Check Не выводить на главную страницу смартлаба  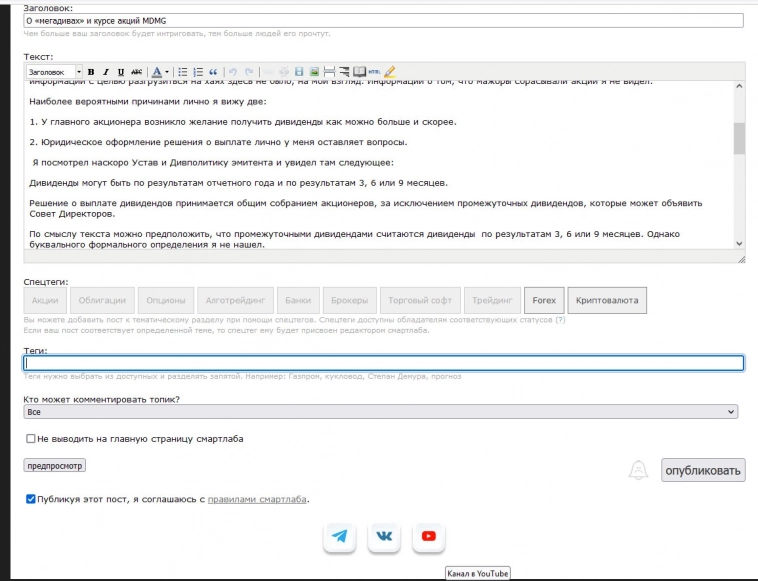(30, 438)
